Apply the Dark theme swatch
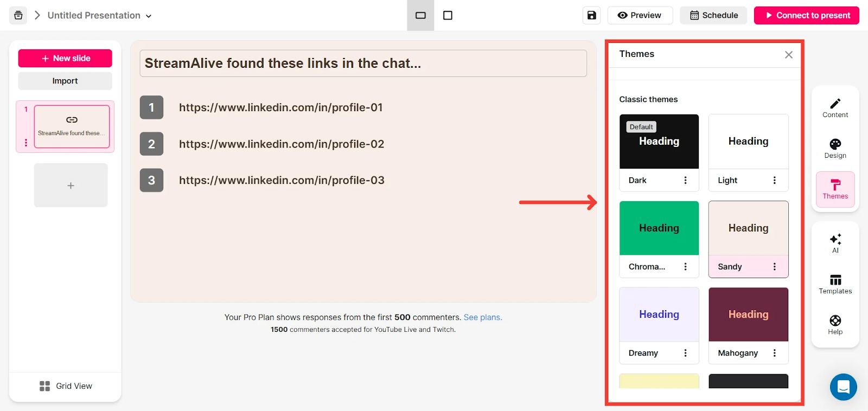This screenshot has width=868, height=411. click(x=659, y=142)
